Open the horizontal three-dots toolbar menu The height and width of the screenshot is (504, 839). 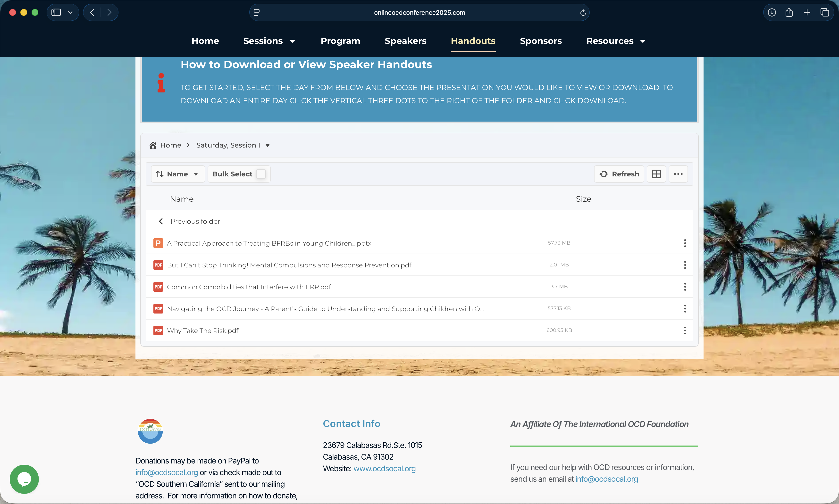[x=678, y=174]
